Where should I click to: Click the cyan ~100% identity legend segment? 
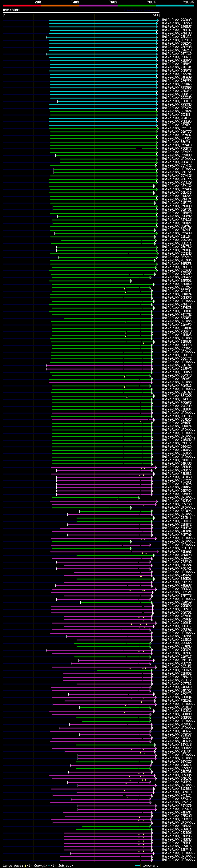pos(175,6)
